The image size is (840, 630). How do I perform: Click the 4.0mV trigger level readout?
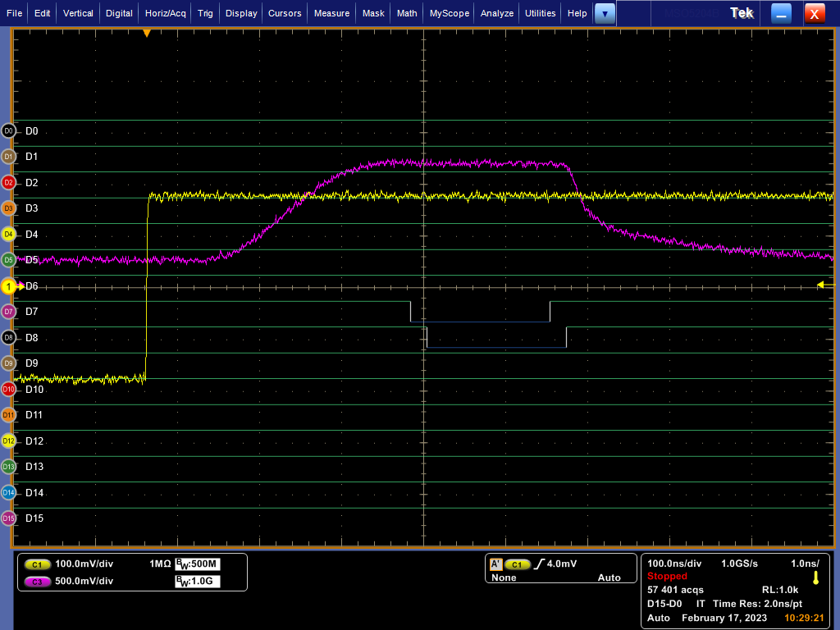tap(562, 564)
